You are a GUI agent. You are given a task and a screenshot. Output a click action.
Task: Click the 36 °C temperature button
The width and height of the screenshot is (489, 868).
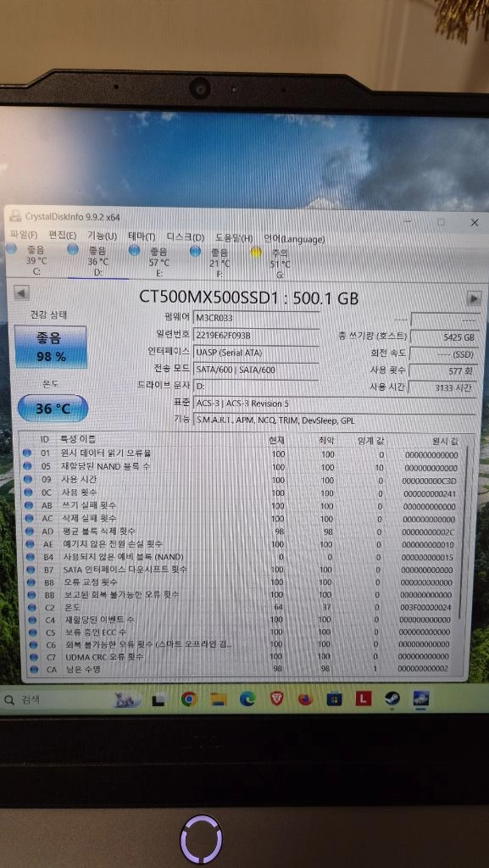(53, 409)
